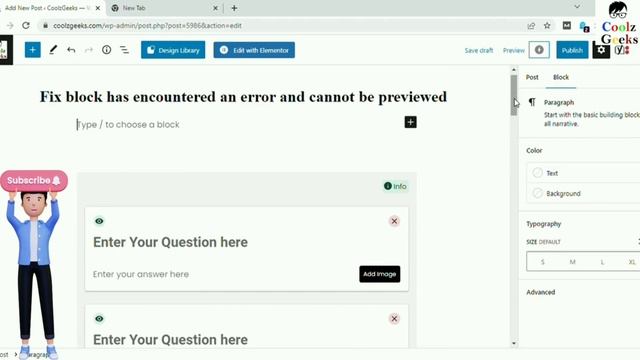The width and height of the screenshot is (640, 360).
Task: Click the second 'Enter Your Question here' field
Action: point(170,340)
